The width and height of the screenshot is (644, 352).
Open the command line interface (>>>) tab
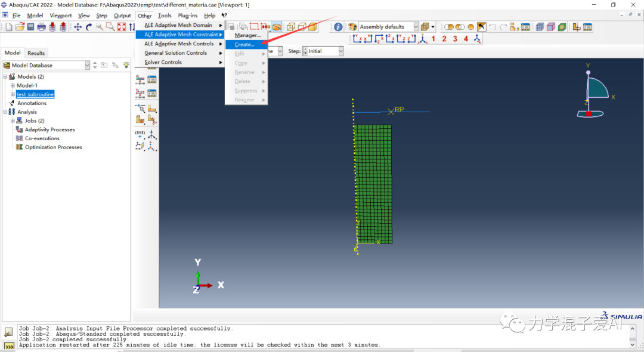click(x=8, y=346)
